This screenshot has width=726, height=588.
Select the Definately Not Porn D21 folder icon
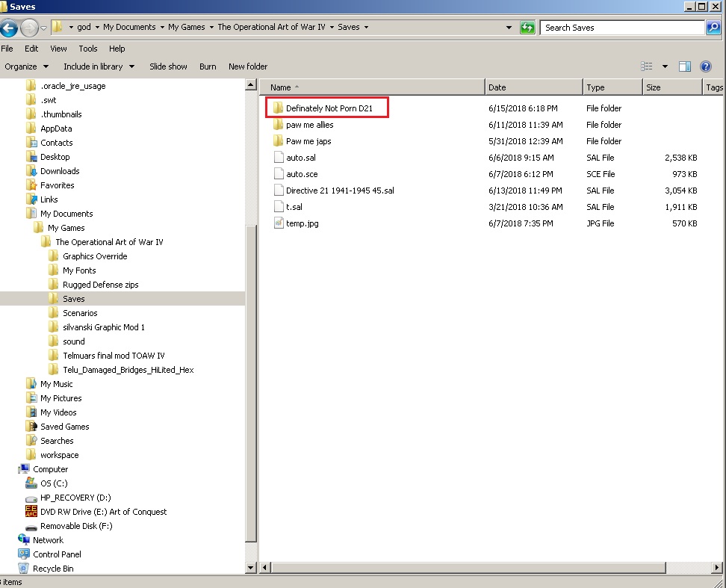click(279, 108)
